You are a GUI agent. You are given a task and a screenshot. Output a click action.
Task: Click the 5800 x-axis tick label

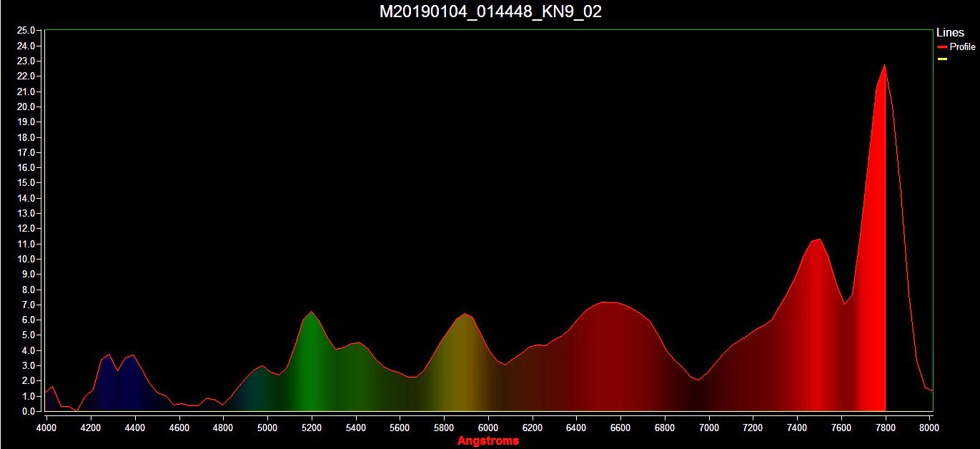[x=445, y=427]
